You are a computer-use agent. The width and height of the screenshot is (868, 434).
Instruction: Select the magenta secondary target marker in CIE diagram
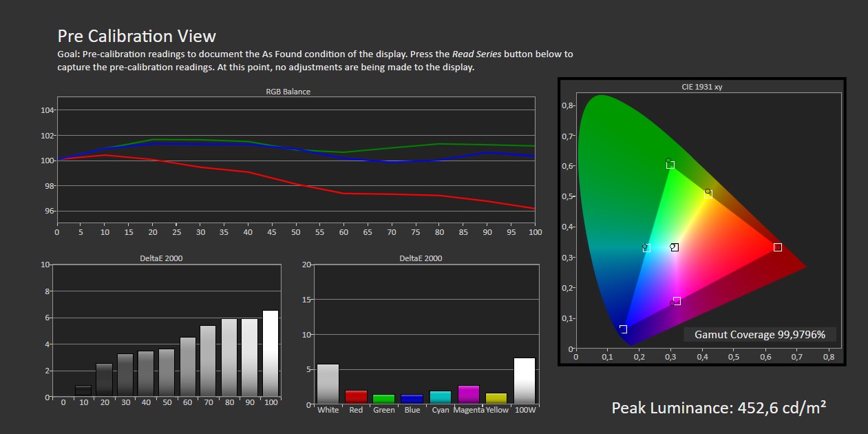click(677, 301)
